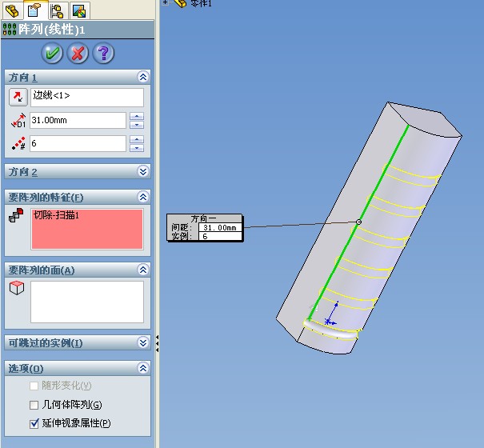Open the FeatureManager design tree tab

13,11
